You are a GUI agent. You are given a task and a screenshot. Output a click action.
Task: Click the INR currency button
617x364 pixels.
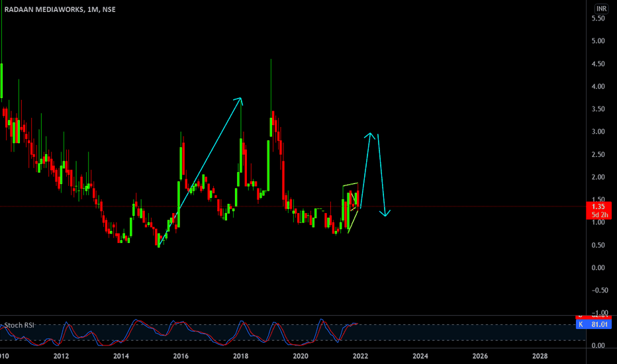click(601, 9)
